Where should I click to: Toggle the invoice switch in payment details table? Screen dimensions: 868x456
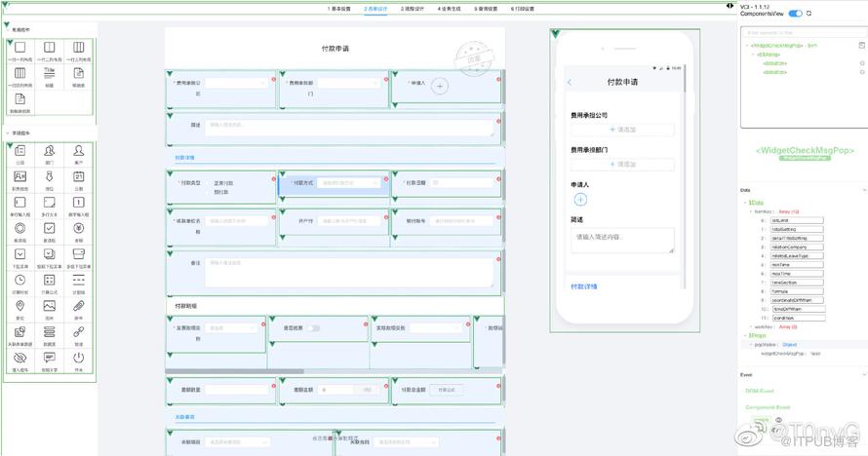(314, 328)
